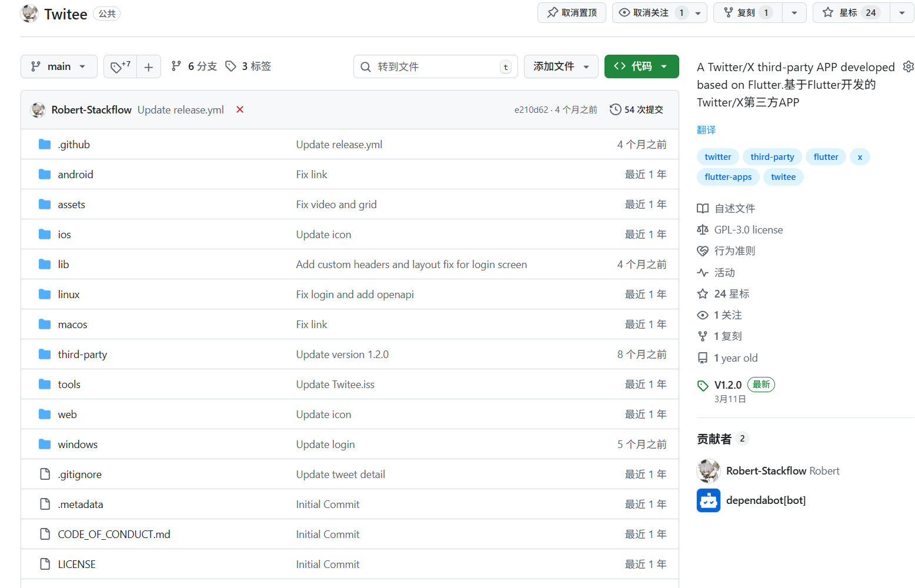The width and height of the screenshot is (915, 588).
Task: Open the lib folder
Action: pyautogui.click(x=64, y=265)
